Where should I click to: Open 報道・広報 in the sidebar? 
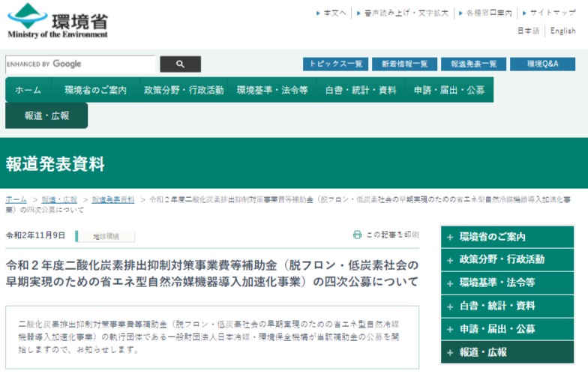[507, 352]
